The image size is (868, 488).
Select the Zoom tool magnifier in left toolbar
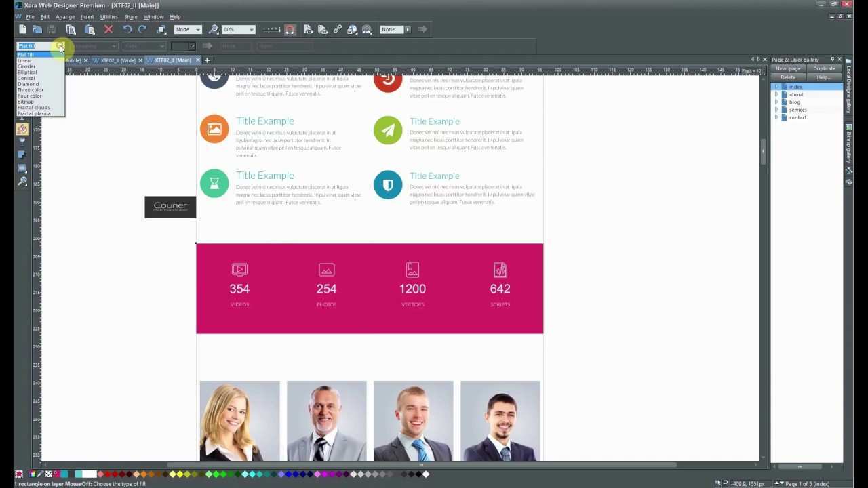tap(22, 182)
